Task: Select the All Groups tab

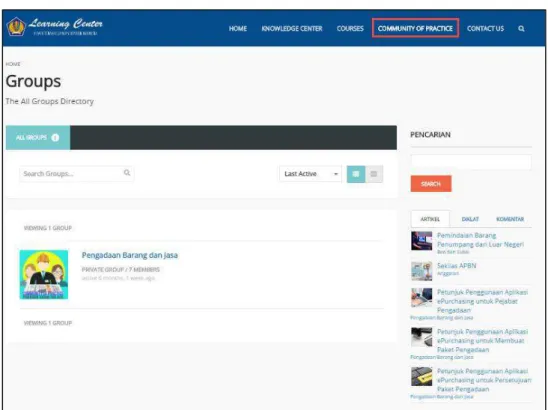Action: 38,137
